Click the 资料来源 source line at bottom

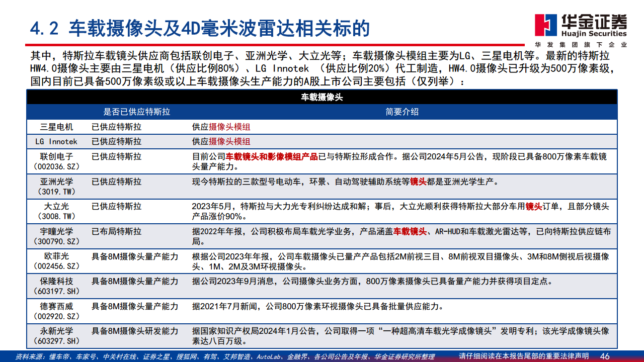tap(226, 355)
